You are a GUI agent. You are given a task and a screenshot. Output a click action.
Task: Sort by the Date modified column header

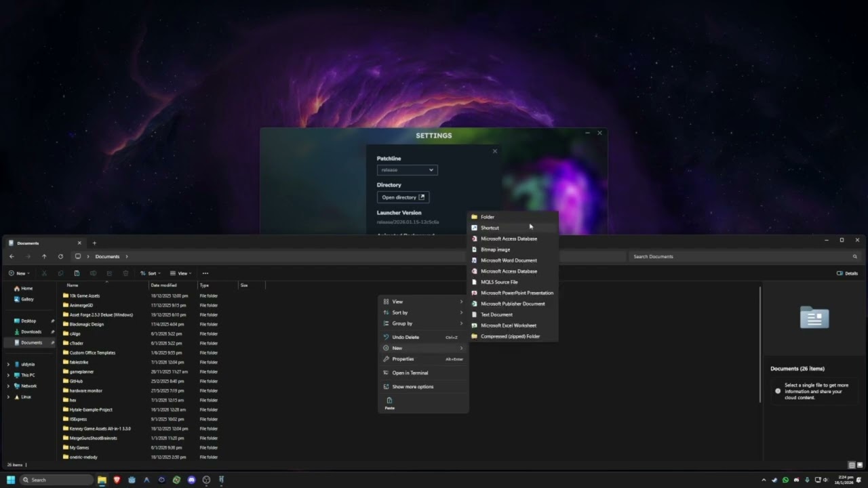point(173,285)
